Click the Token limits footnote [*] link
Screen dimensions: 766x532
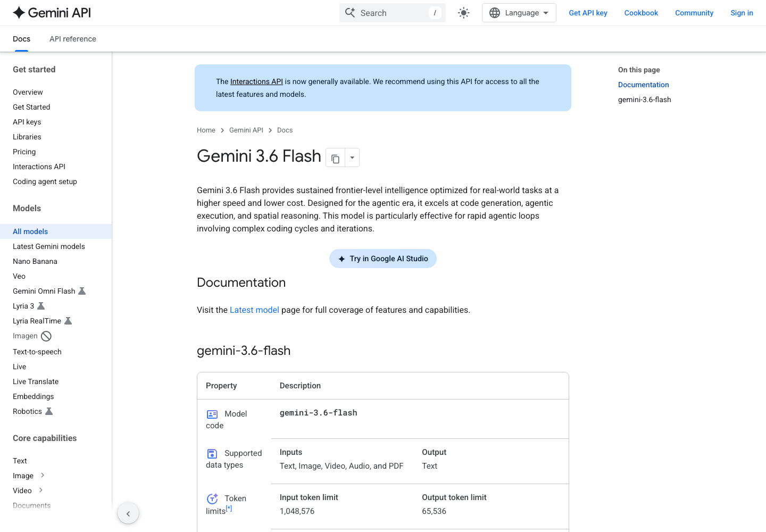pyautogui.click(x=229, y=508)
